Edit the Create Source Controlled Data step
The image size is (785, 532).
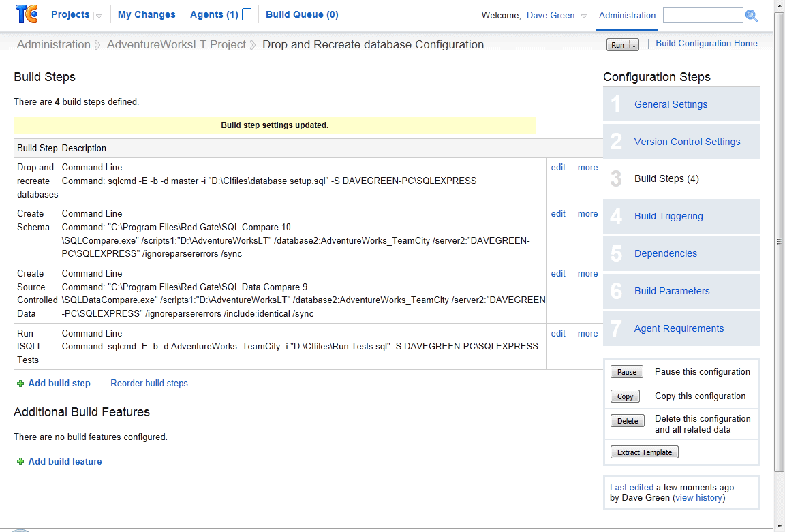click(557, 274)
